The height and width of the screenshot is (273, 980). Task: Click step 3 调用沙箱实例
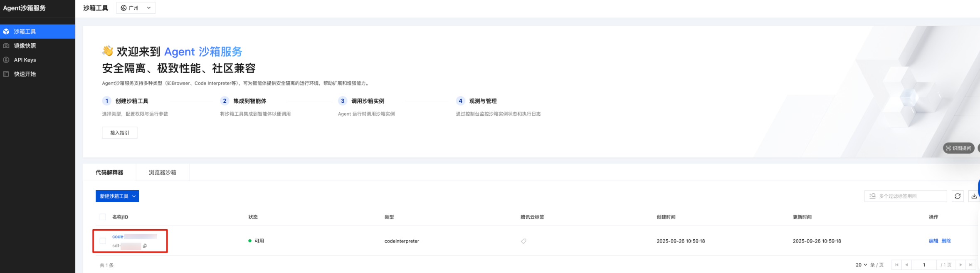click(x=362, y=101)
